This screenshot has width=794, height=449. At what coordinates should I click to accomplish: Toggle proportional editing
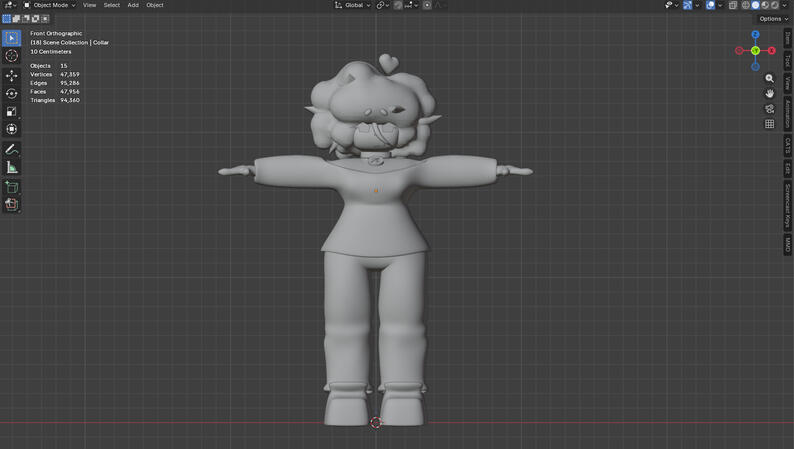coord(427,5)
